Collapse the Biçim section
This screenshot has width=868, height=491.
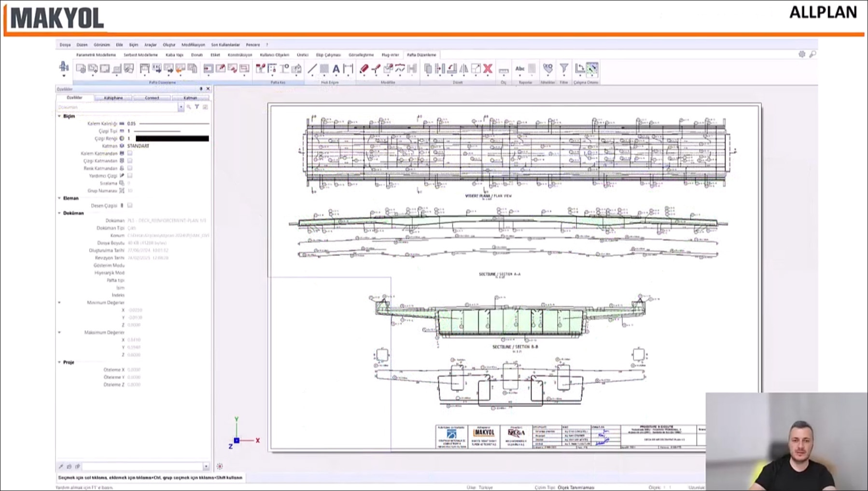(x=59, y=116)
